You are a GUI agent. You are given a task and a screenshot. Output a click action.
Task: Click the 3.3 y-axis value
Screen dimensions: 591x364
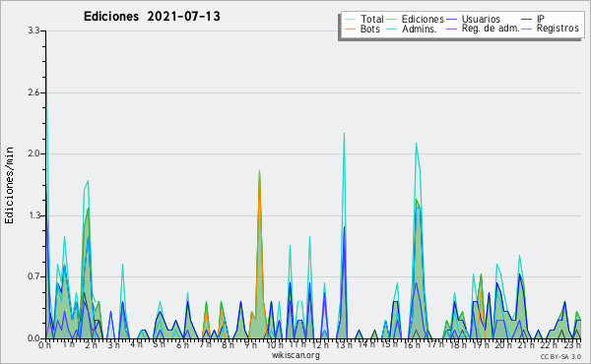pos(33,30)
